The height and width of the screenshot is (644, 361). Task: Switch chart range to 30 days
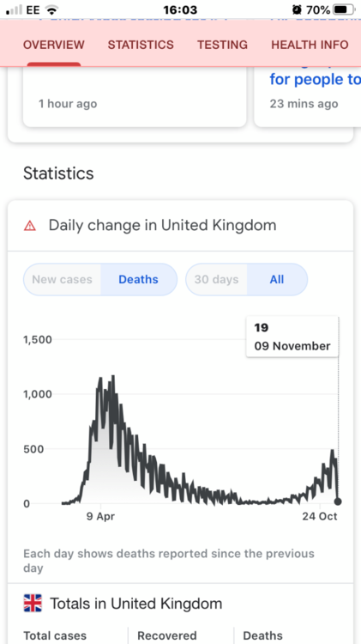217,280
